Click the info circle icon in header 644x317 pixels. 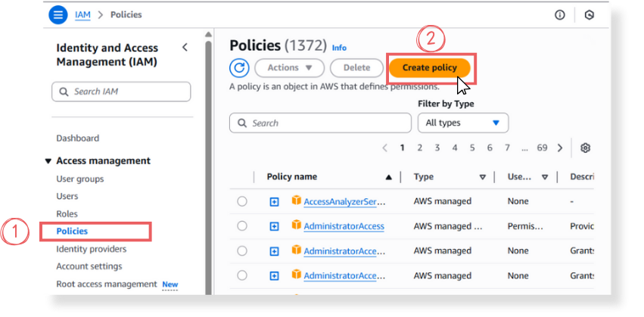tap(560, 15)
